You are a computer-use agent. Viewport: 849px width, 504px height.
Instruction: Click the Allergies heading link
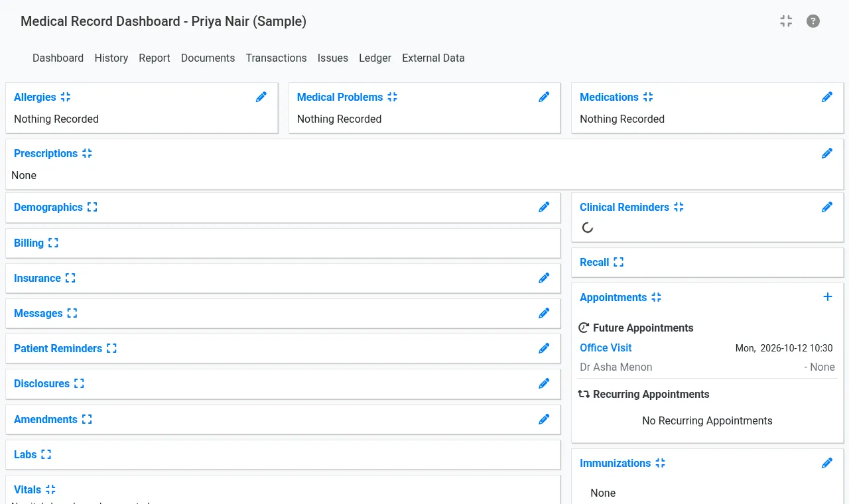[35, 97]
